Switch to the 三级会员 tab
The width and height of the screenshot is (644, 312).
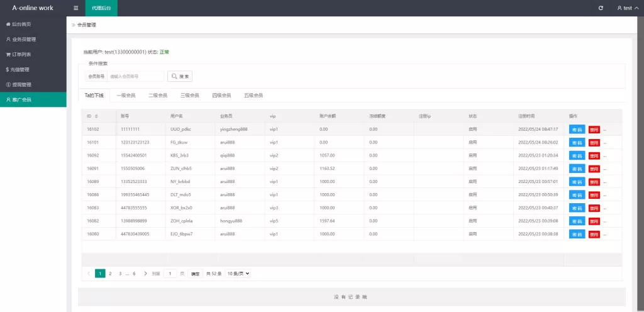coord(189,96)
